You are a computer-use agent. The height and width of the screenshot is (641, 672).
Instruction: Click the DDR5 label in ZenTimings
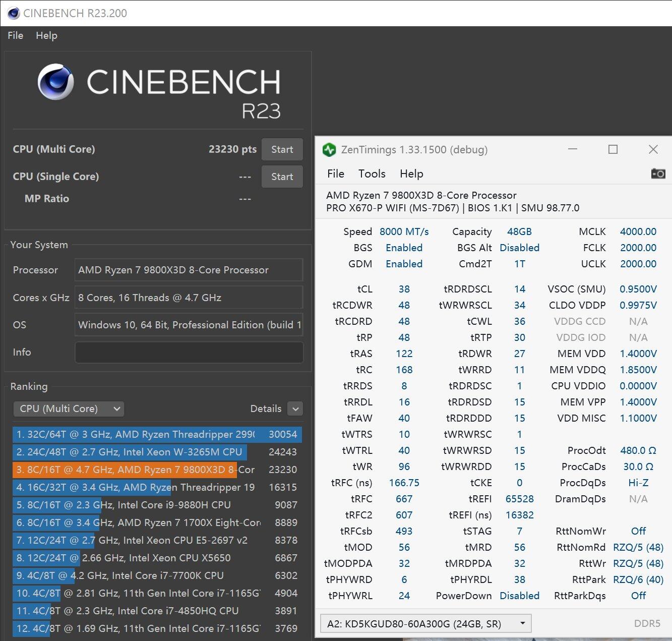click(647, 623)
